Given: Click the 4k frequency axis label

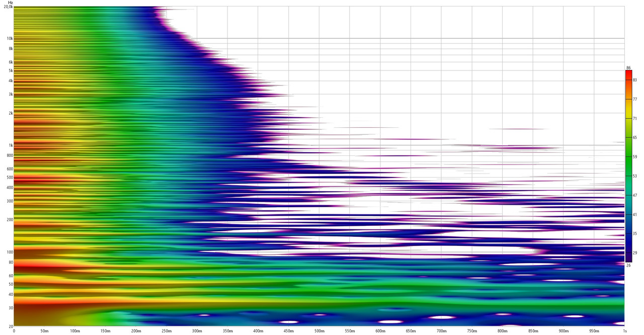Looking at the screenshot, I should click(x=11, y=80).
